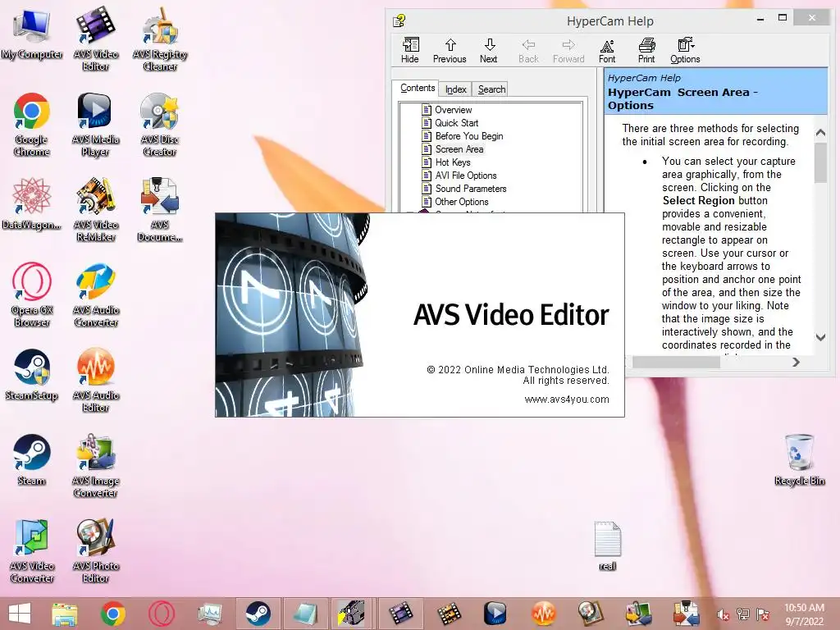840x630 pixels.
Task: Select the Contents tab in Help
Action: (418, 88)
